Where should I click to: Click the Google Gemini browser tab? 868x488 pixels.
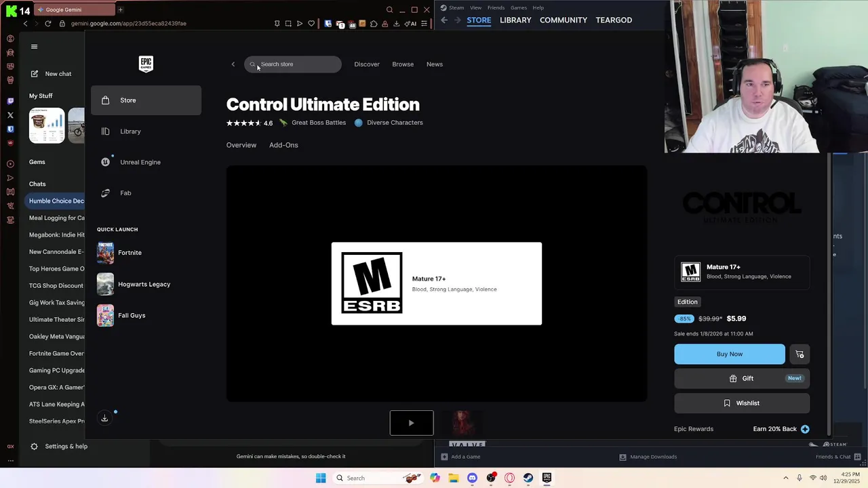pyautogui.click(x=75, y=9)
